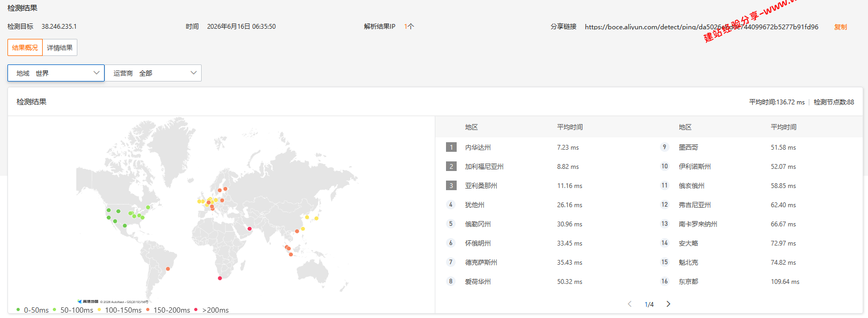The image size is (868, 318).
Task: Click the rank 16 circle badge
Action: [664, 281]
